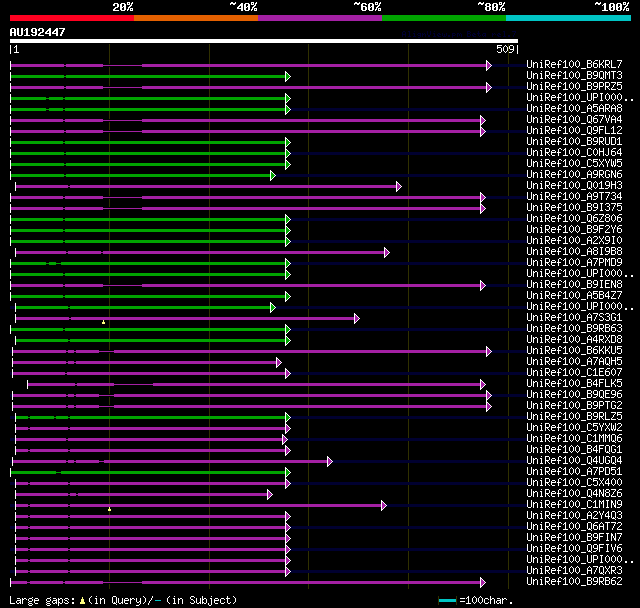Click the green alignment bar of the B9RUD1 row
Screen dimensions: 640x608
point(148,142)
